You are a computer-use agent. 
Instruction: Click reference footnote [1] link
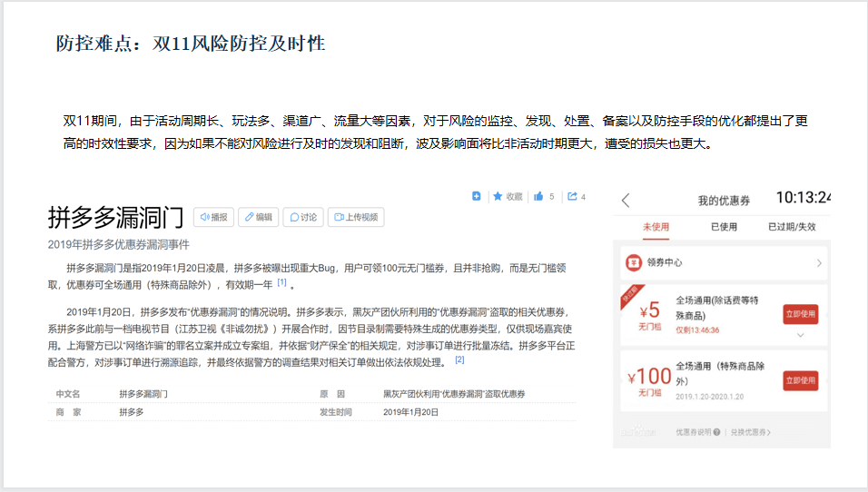click(x=281, y=282)
